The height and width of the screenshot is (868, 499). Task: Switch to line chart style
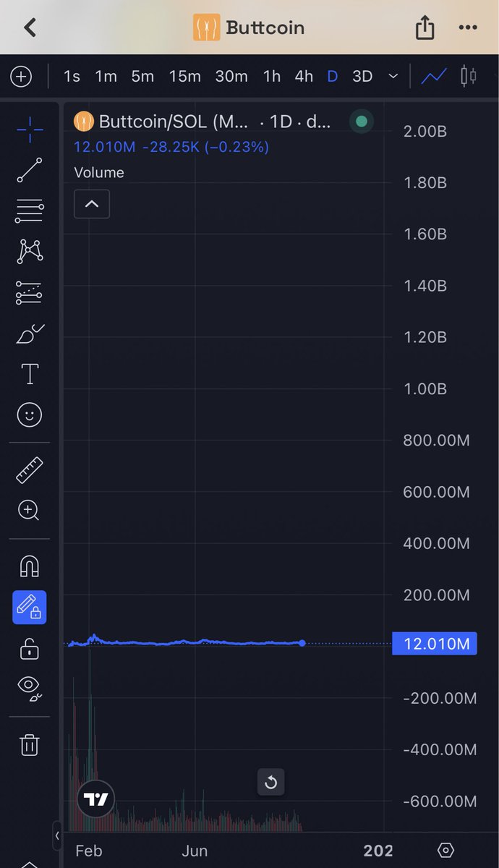435,76
